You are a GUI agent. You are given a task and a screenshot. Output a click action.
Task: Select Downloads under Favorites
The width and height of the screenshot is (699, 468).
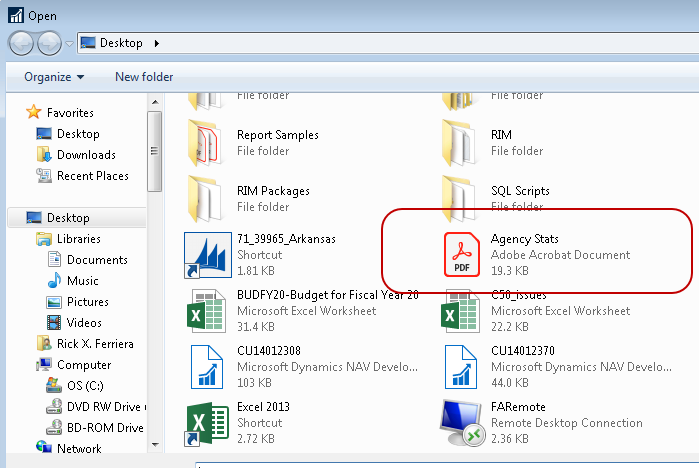pos(85,155)
